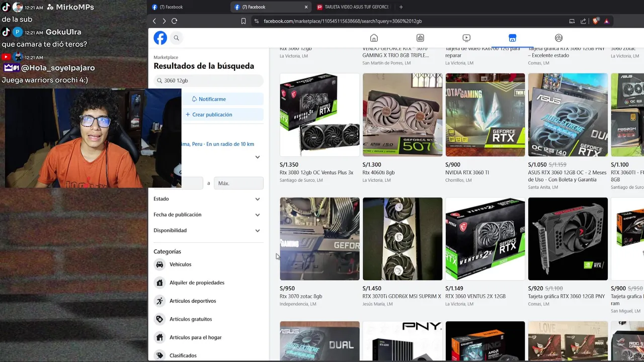
Task: Open Zotac Gaming RTX box thumbnail
Action: click(x=485, y=115)
